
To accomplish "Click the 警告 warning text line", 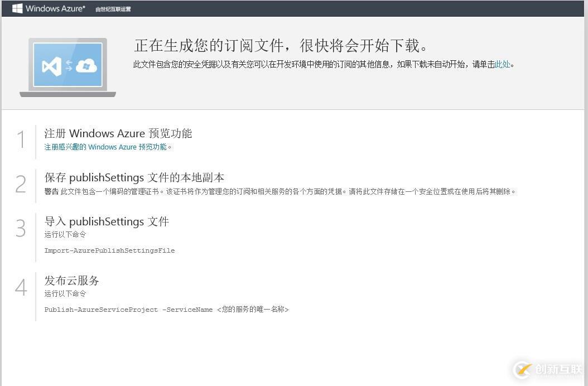I will pyautogui.click(x=280, y=191).
